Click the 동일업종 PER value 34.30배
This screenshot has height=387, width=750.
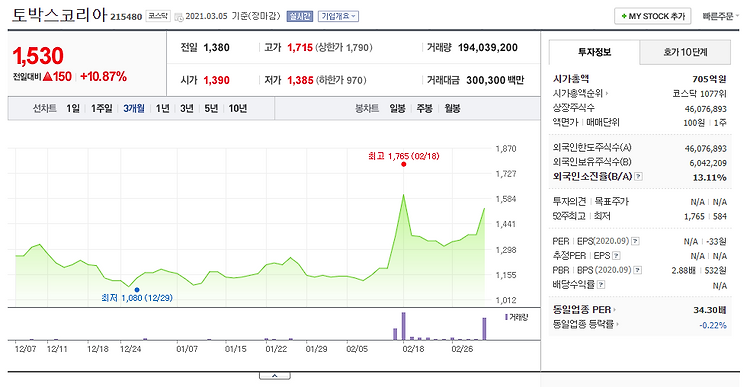[x=710, y=310]
